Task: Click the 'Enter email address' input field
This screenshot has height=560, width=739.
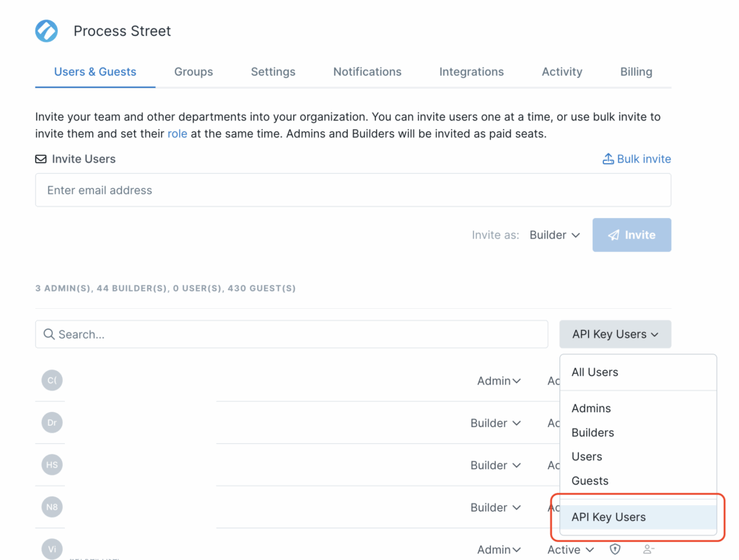Action: tap(353, 191)
